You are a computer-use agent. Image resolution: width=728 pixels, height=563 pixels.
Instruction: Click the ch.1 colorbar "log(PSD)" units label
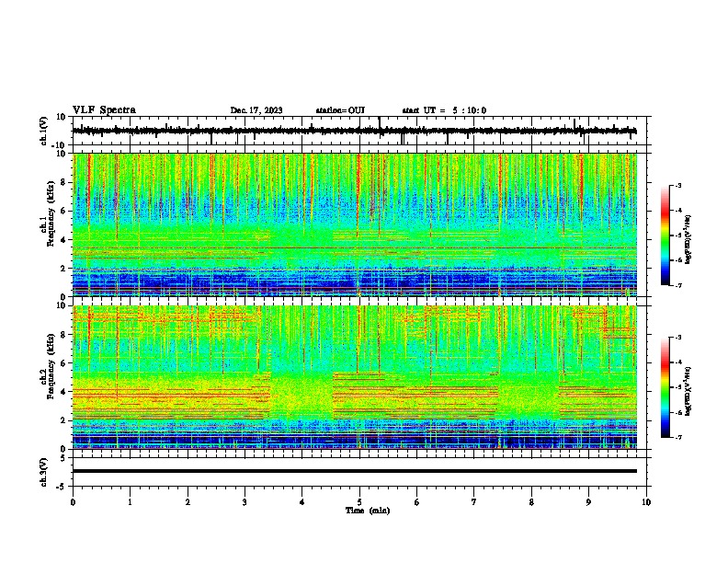tap(688, 240)
